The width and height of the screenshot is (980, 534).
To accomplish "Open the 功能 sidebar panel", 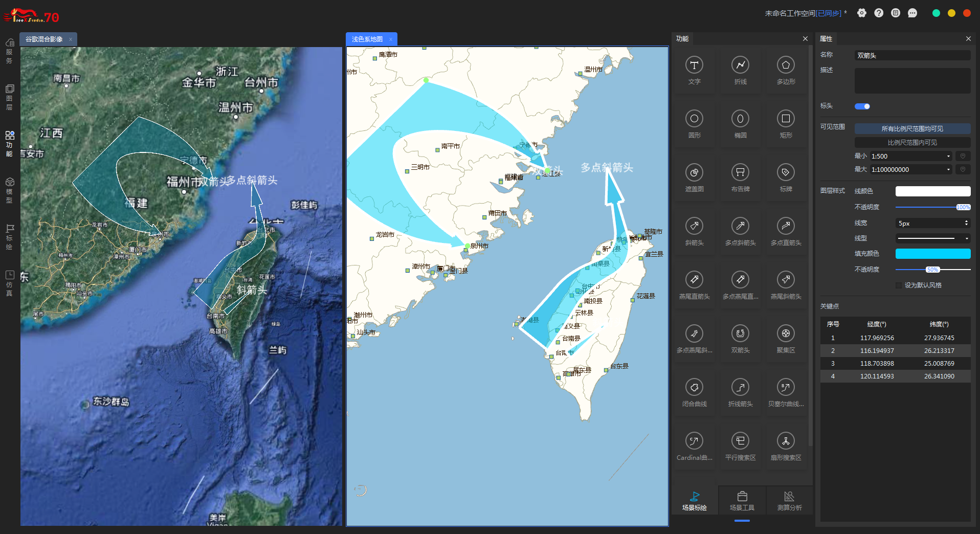I will click(x=10, y=144).
